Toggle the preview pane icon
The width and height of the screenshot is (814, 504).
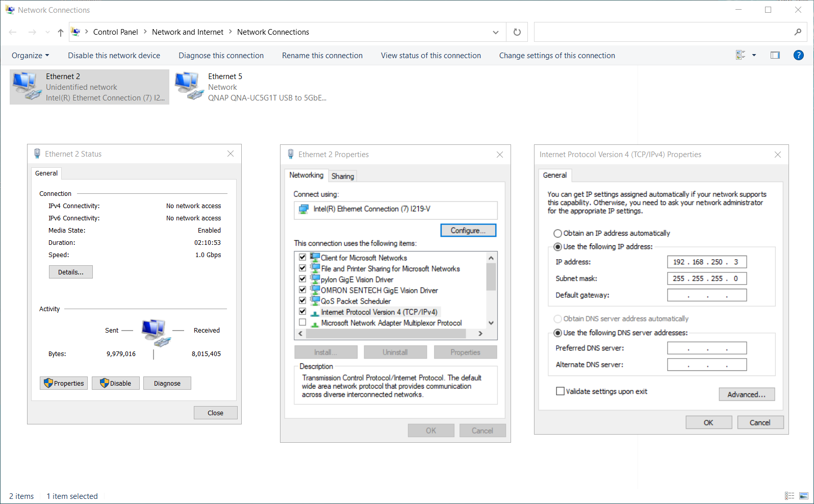(x=775, y=55)
